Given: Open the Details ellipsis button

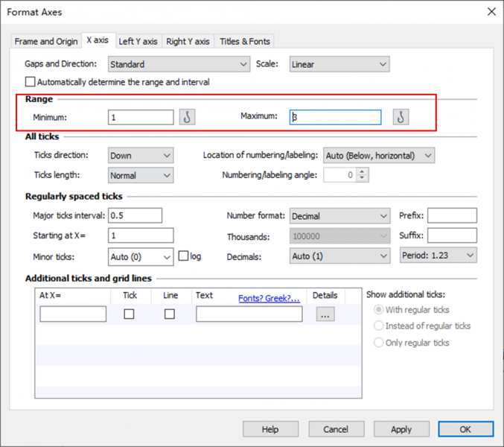Looking at the screenshot, I should click(325, 314).
